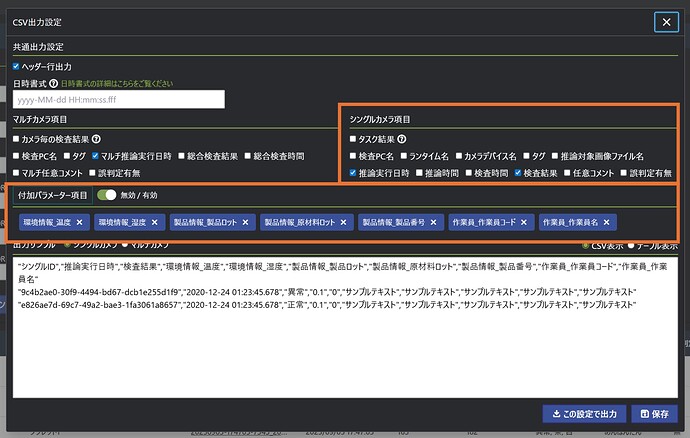
Task: Click the 付加パラメーター項目 label box
Action: 52,195
